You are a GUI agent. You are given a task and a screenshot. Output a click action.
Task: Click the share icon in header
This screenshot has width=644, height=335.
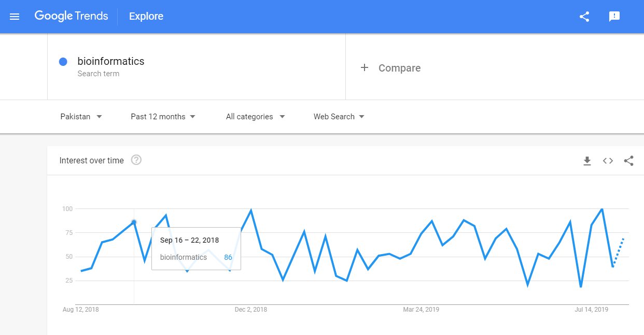point(584,17)
